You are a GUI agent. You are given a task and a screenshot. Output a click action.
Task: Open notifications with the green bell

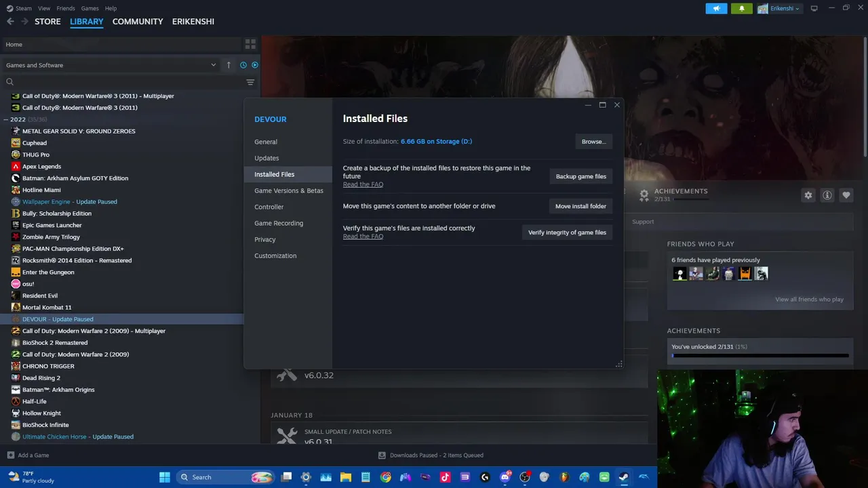point(742,8)
